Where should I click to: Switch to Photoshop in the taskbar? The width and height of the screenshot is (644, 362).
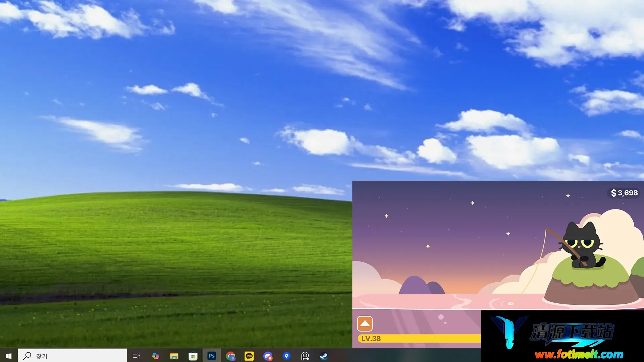pyautogui.click(x=212, y=356)
